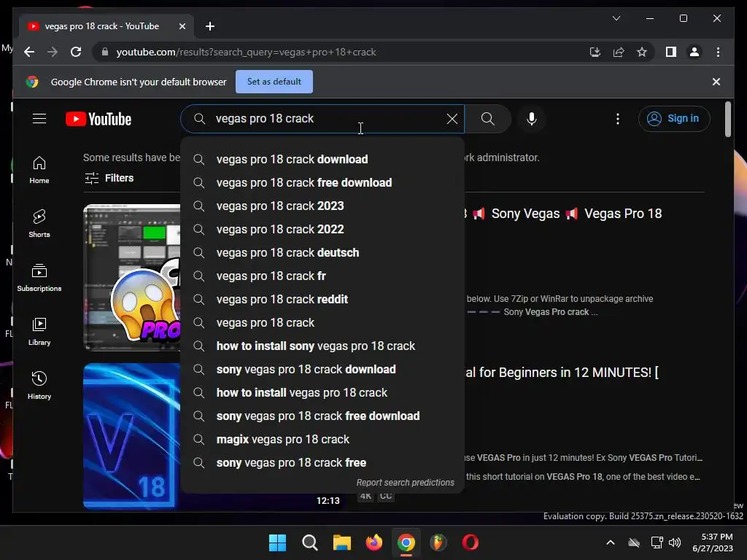This screenshot has height=560, width=747.
Task: Select 'how to install sony vegas pro 18 crack'
Action: click(322, 346)
